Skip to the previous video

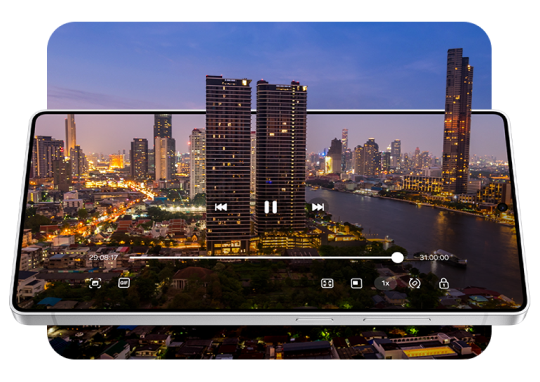(x=221, y=207)
